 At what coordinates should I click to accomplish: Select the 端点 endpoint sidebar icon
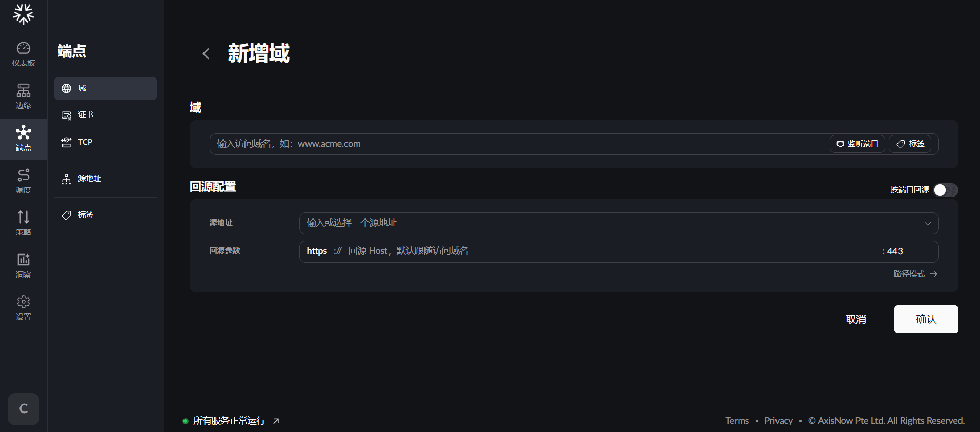point(24,139)
